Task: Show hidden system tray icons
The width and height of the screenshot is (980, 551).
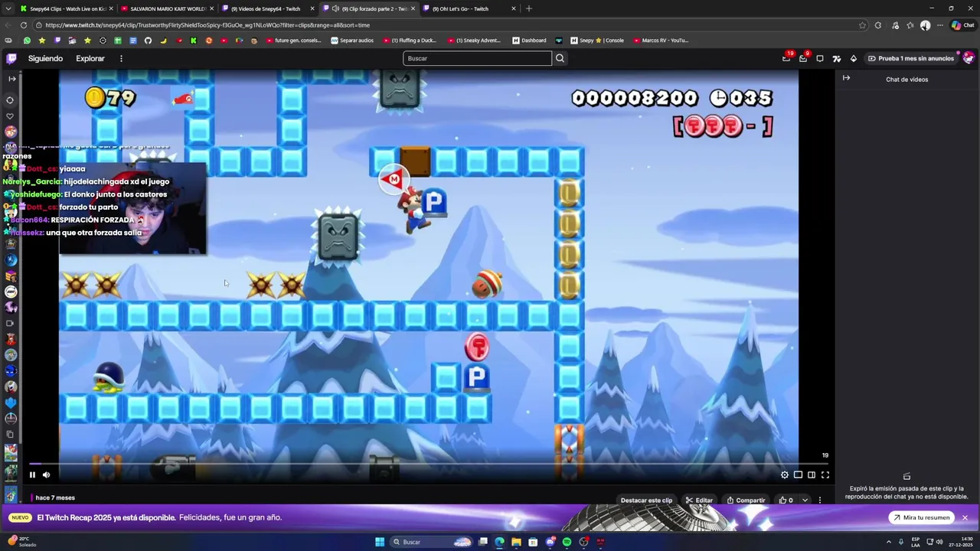Action: click(x=888, y=542)
